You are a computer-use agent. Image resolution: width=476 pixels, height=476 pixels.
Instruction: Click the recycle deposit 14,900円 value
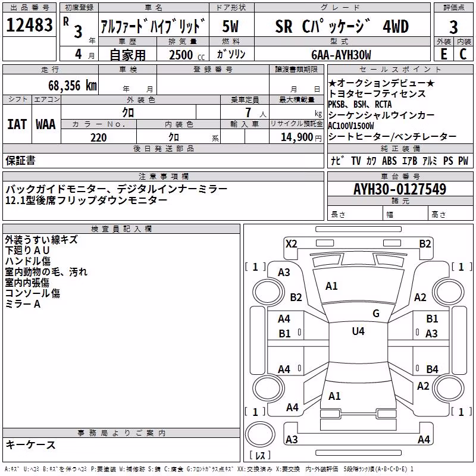tap(301, 137)
